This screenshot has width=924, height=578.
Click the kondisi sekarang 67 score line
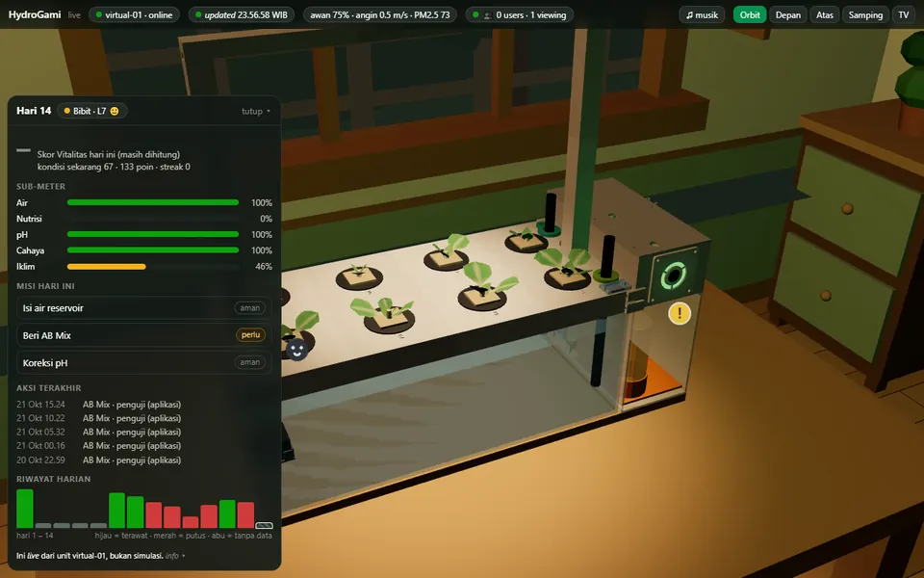click(x=114, y=167)
